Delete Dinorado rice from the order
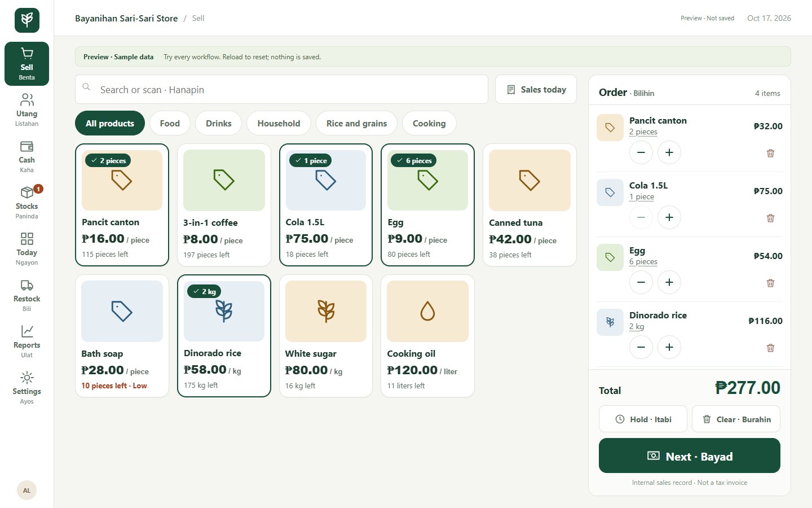The width and height of the screenshot is (812, 508). 770,348
